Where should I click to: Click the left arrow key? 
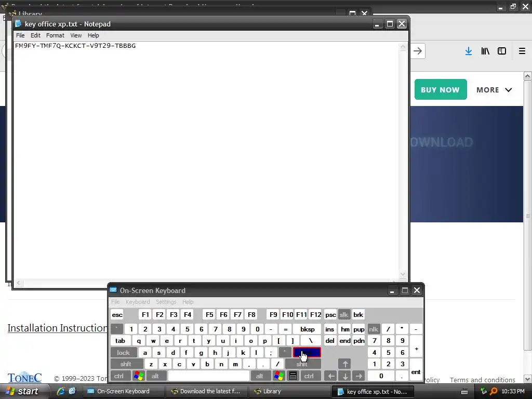tap(330, 376)
